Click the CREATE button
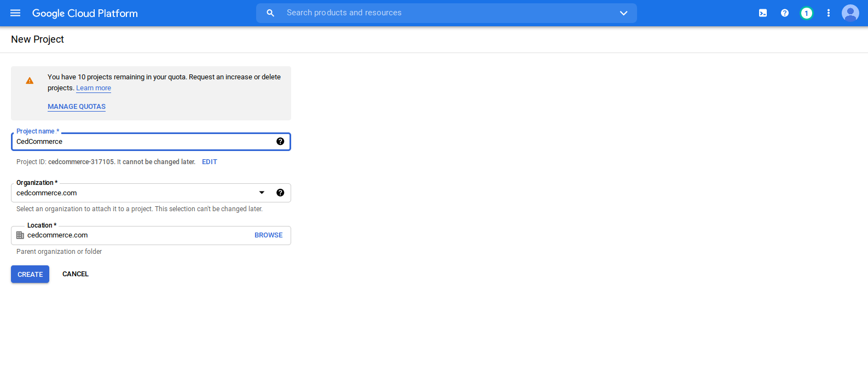The image size is (868, 389). (x=30, y=274)
